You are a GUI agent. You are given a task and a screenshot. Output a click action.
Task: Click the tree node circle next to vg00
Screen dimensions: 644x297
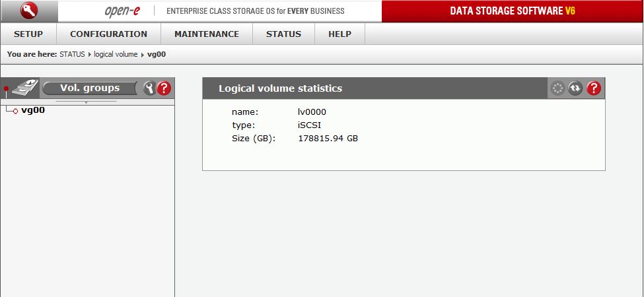pos(15,111)
